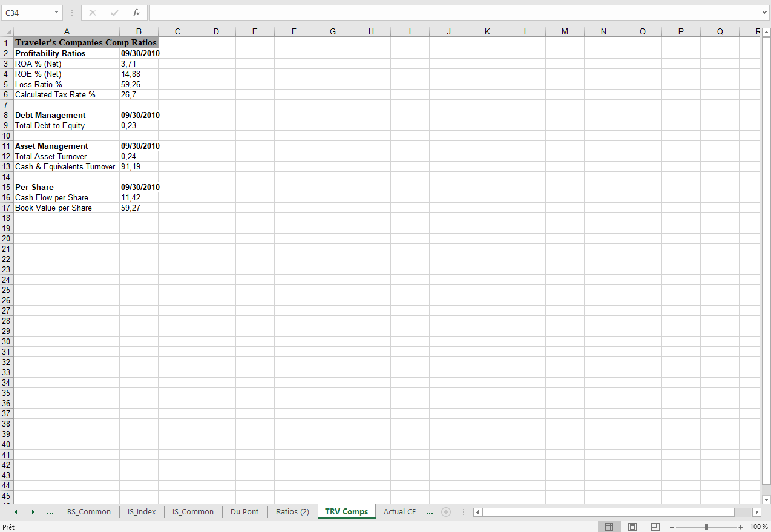Click the ROA % (Net) cell
The height and width of the screenshot is (532, 771).
tap(67, 64)
